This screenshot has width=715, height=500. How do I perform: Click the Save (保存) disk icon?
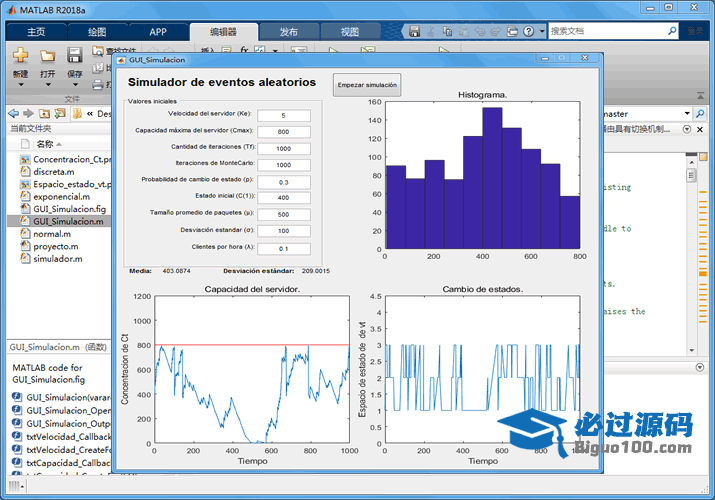click(x=74, y=55)
